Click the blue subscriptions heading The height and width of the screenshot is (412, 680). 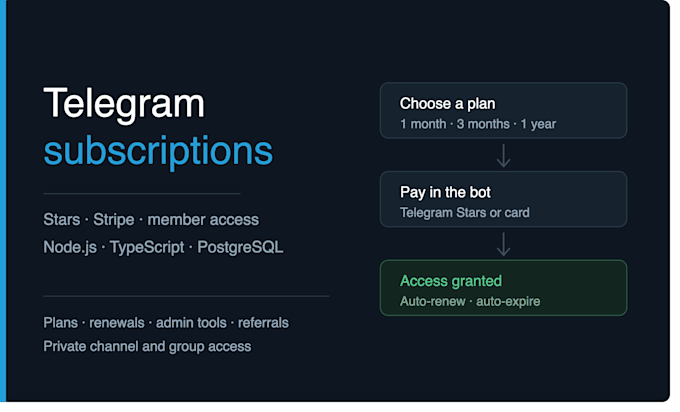click(158, 151)
